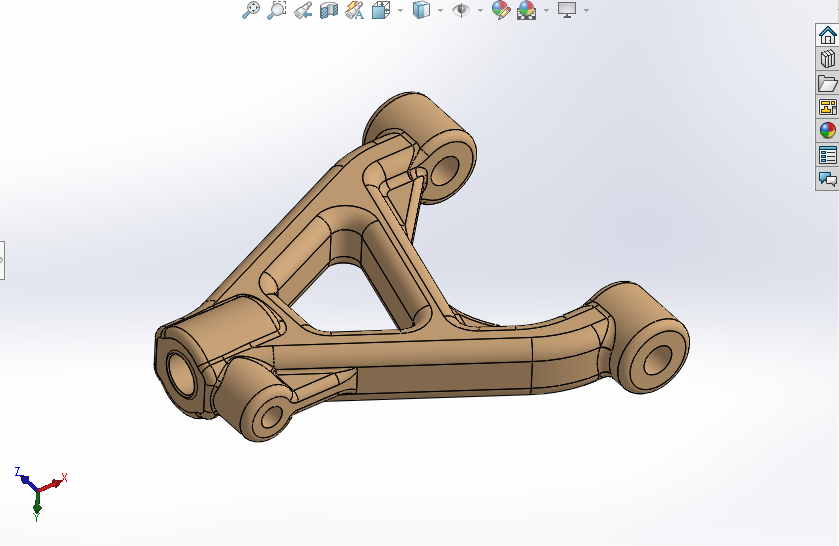
Task: Open the Edit Appearance tool
Action: (x=500, y=10)
